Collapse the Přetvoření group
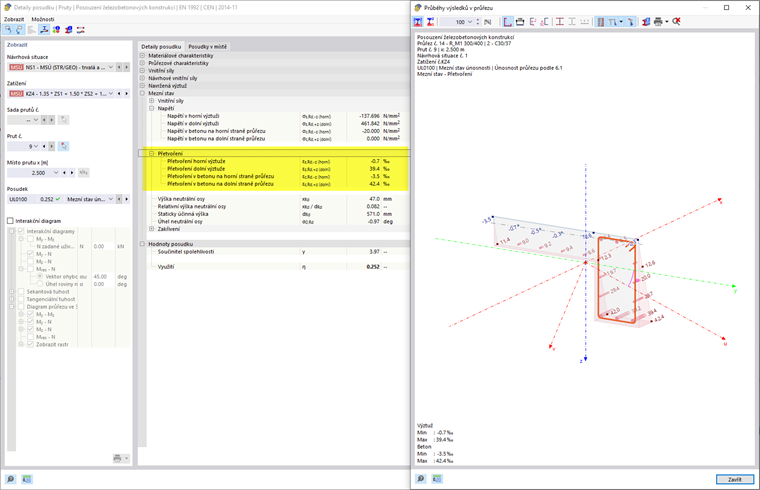Screen dimensions: 760x490 (152, 153)
